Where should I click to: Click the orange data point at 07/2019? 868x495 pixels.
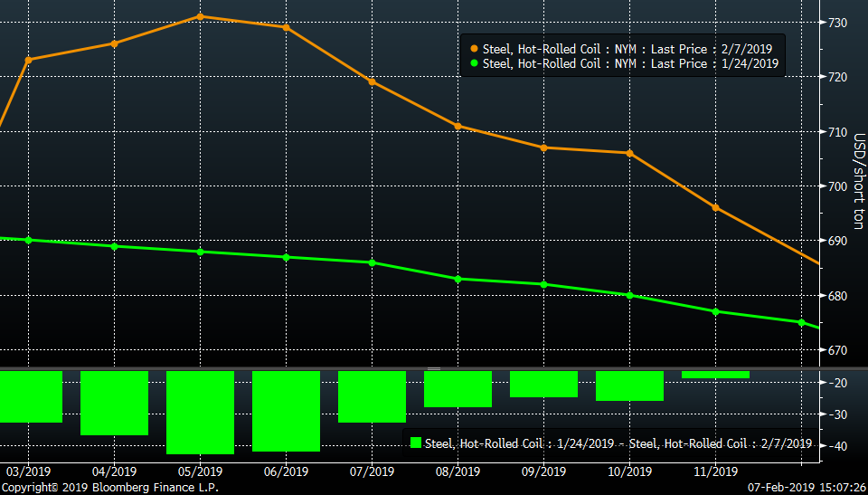pos(372,81)
